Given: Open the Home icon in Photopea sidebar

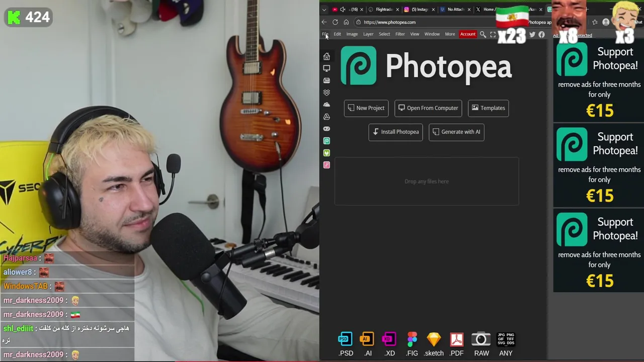Looking at the screenshot, I should 327,56.
